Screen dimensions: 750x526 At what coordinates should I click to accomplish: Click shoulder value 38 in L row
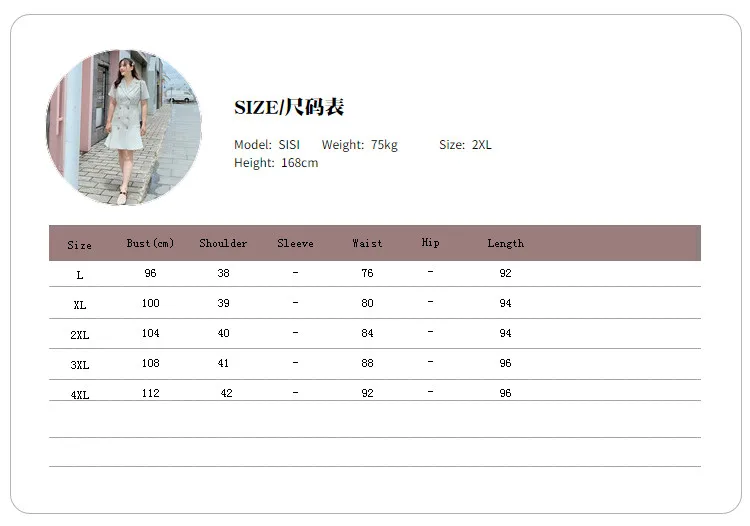click(223, 273)
